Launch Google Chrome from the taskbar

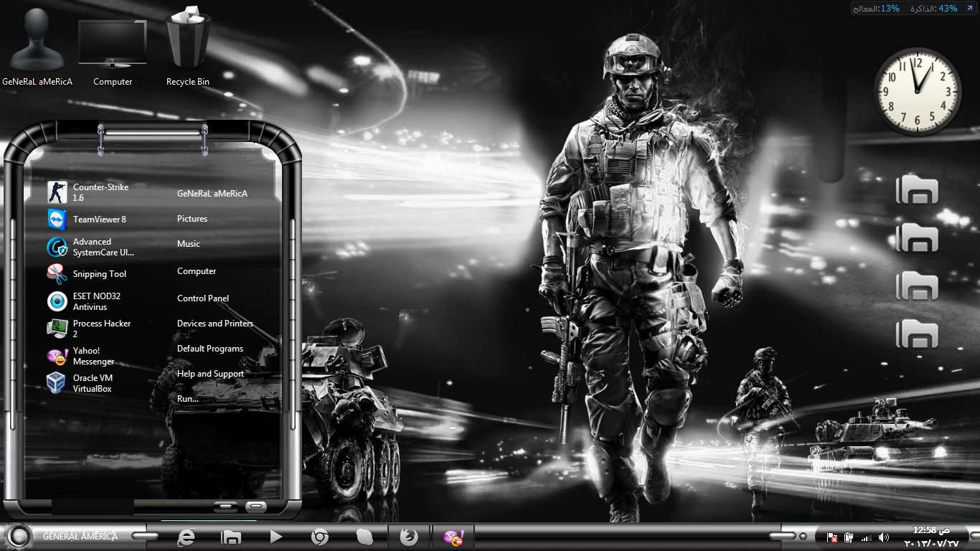pos(320,537)
